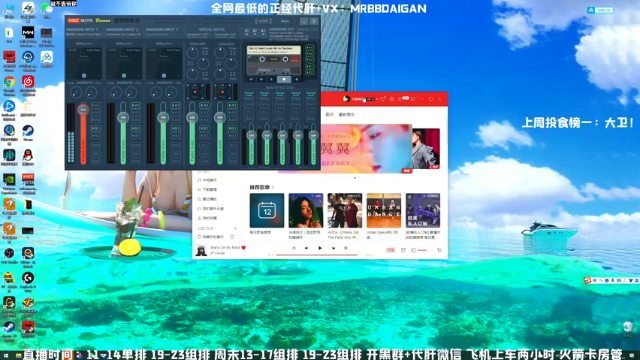Change the audio quality badge in player bar
The width and height of the screenshot is (640, 360).
(x=391, y=250)
